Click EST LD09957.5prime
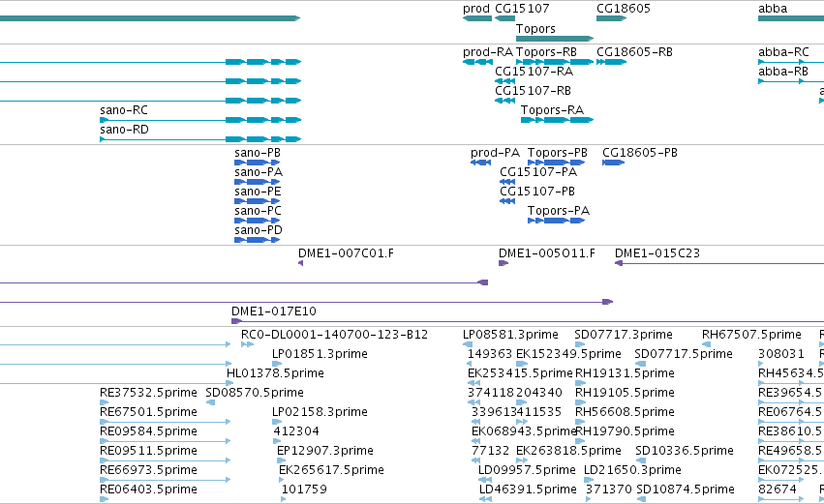The image size is (824, 504). point(484,481)
